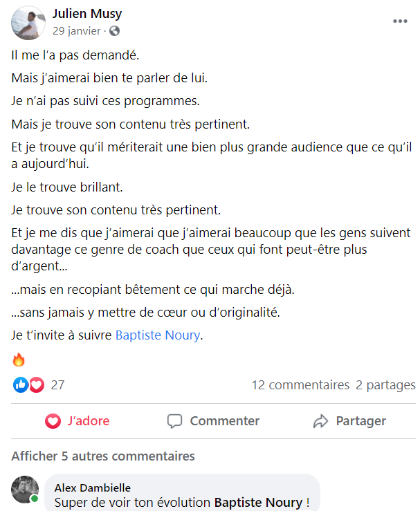The image size is (420, 511).
Task: Click Julien Musy's profile picture
Action: pos(28,23)
